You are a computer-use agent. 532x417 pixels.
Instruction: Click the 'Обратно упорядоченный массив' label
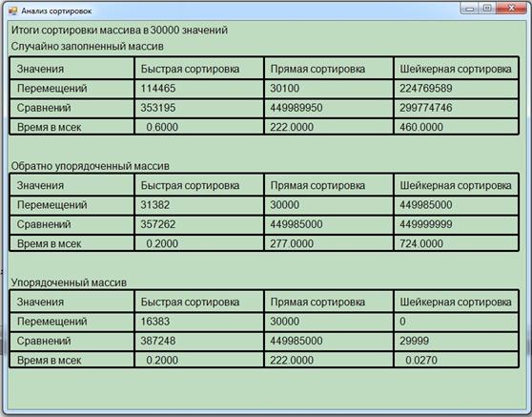tap(90, 166)
